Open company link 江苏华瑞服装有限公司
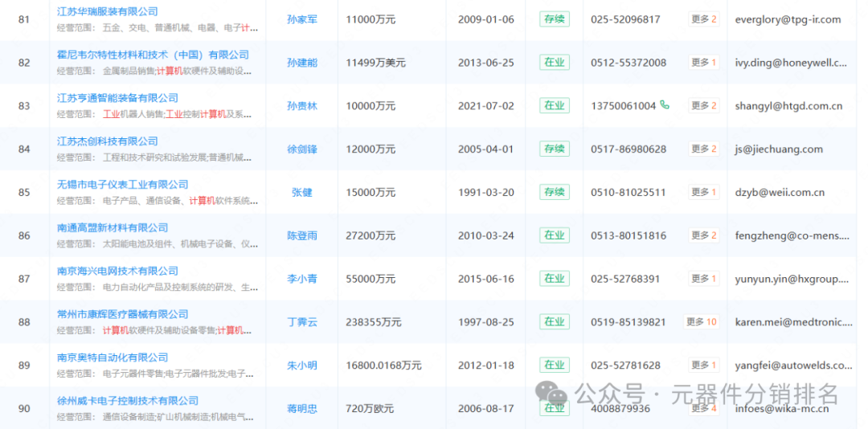The width and height of the screenshot is (868, 429). point(108,11)
